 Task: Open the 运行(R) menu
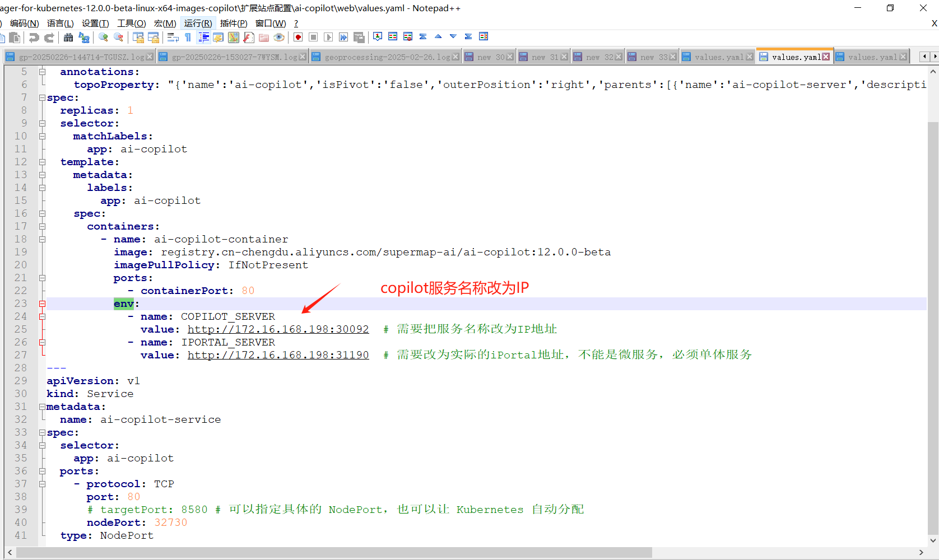198,23
